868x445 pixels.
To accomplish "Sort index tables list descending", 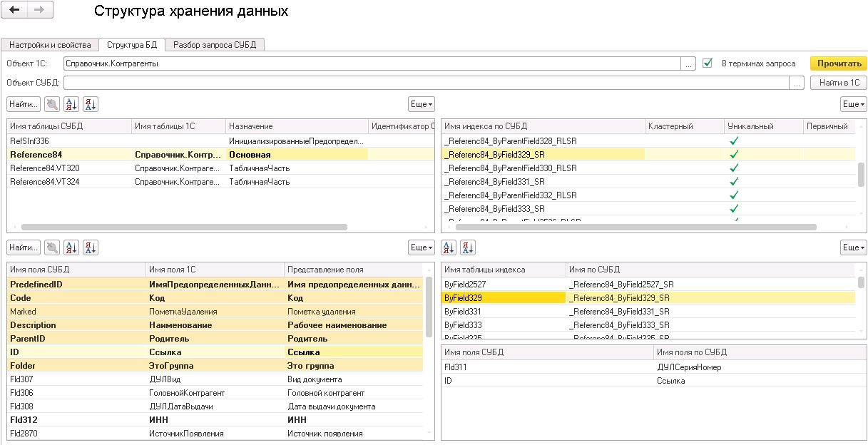I will 468,247.
